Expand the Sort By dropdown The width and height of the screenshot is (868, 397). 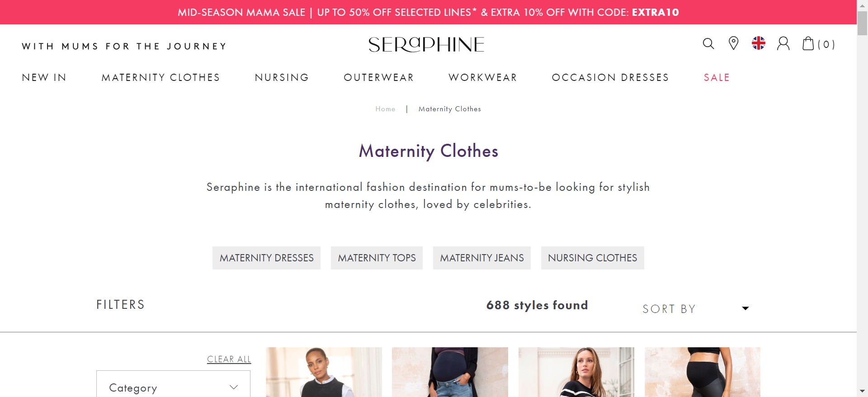[696, 309]
